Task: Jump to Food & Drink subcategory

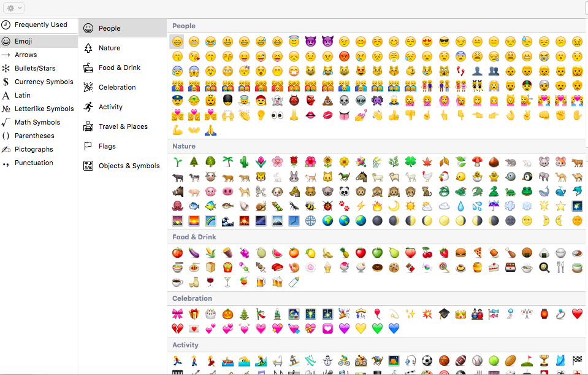Action: 118,68
